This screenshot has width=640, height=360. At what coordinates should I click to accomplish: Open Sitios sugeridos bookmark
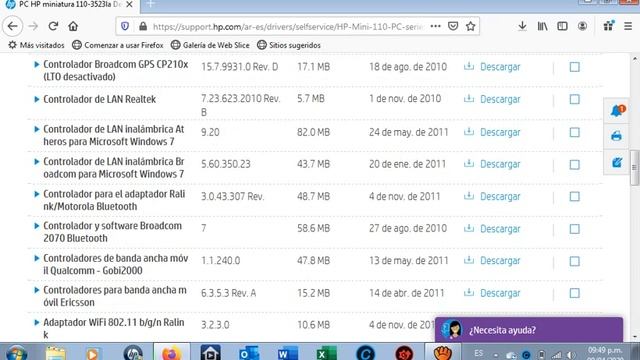coord(289,45)
